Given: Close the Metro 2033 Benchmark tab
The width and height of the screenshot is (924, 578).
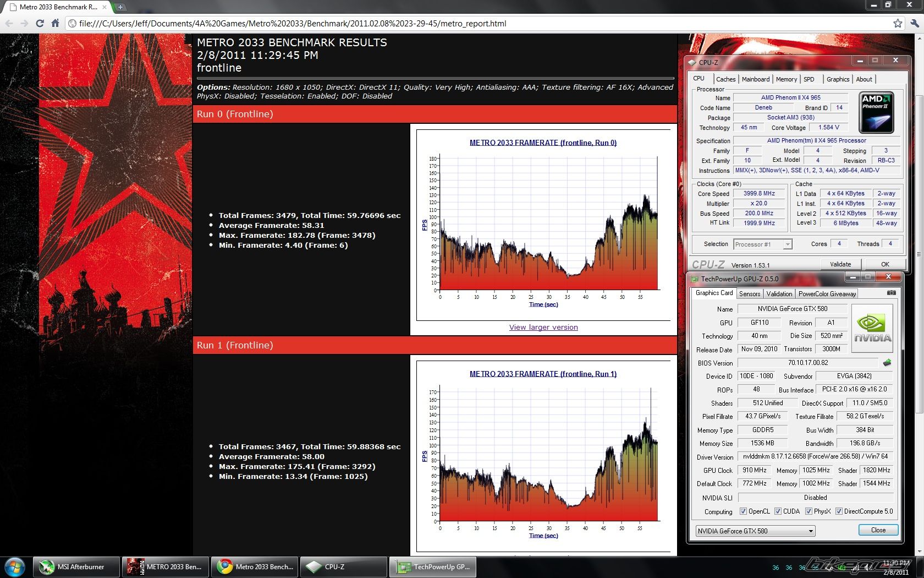Looking at the screenshot, I should coord(105,7).
